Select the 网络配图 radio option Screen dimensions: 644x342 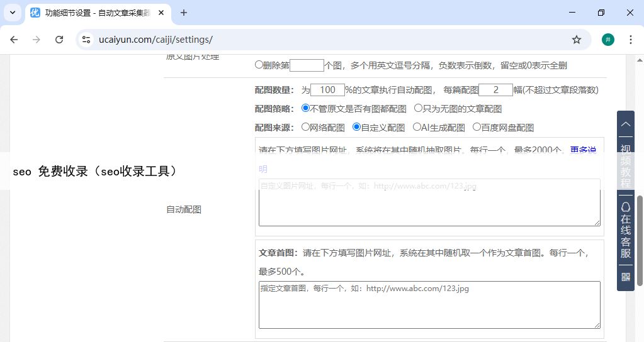point(305,127)
